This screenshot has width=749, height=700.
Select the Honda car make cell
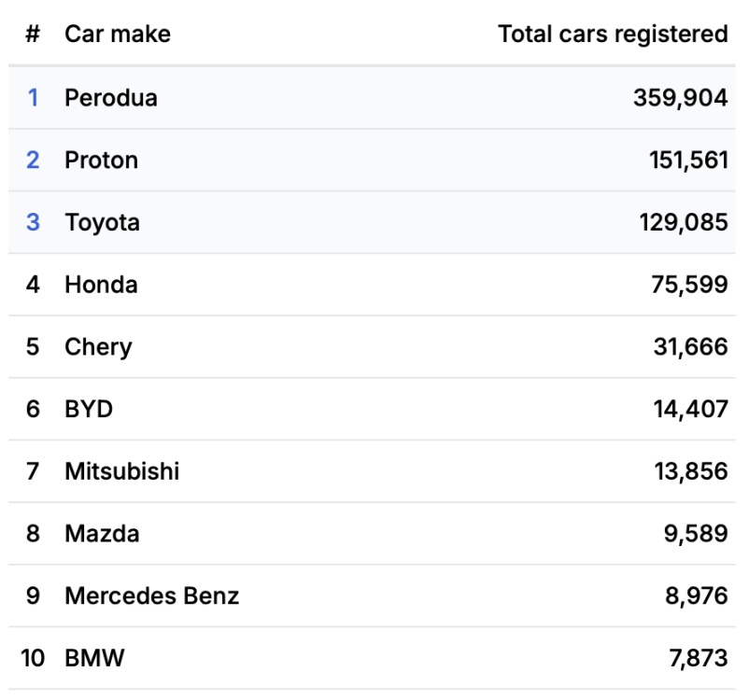click(101, 285)
